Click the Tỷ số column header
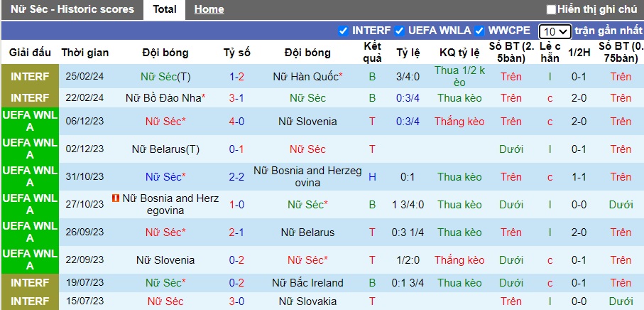Image resolution: width=644 pixels, height=310 pixels. click(x=237, y=53)
